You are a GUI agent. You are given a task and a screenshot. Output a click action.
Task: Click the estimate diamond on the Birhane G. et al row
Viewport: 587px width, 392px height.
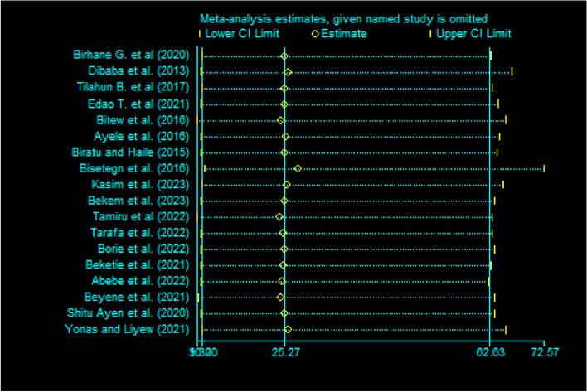click(x=284, y=56)
